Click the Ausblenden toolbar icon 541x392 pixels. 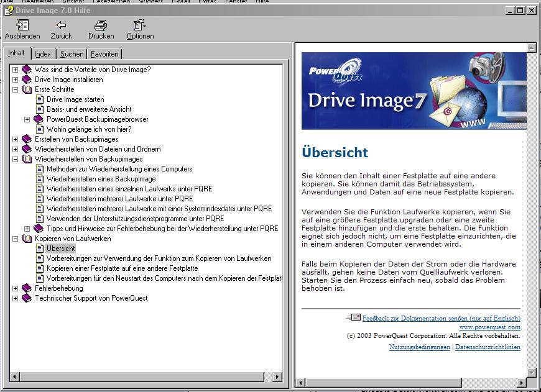(x=22, y=25)
